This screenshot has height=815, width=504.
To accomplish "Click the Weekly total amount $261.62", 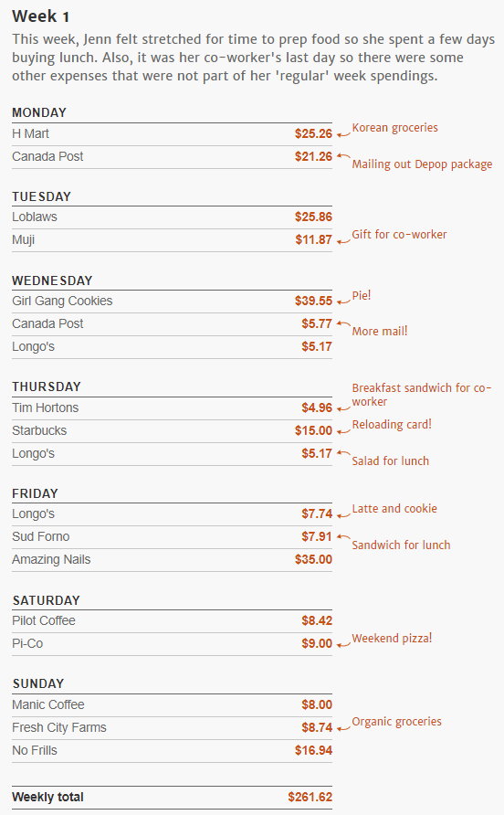I will 310,797.
